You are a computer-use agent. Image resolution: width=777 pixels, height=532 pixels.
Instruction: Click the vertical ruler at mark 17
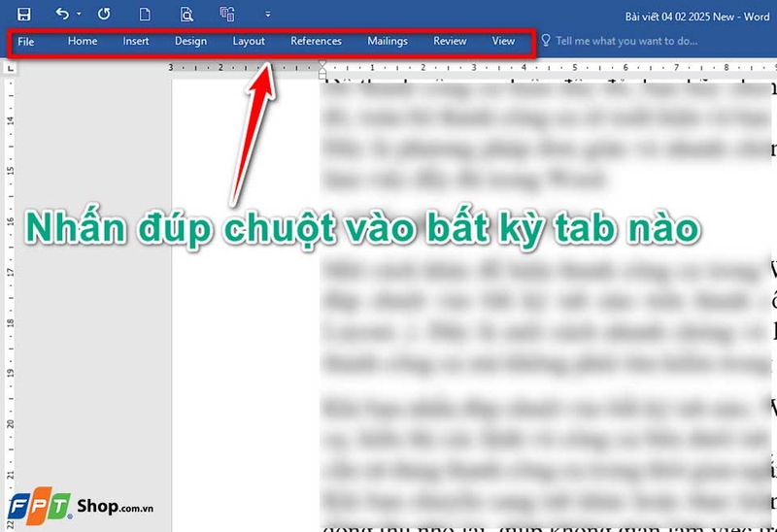pyautogui.click(x=10, y=272)
